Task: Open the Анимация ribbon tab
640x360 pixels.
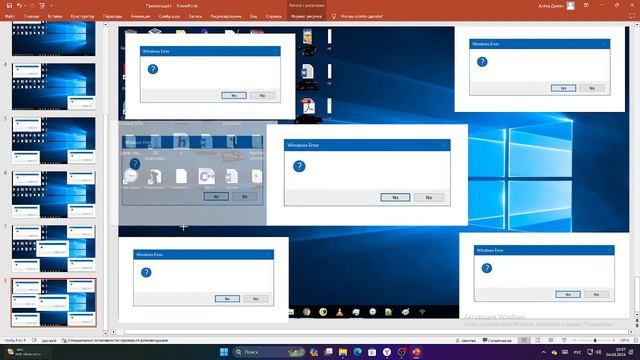Action: (x=140, y=16)
